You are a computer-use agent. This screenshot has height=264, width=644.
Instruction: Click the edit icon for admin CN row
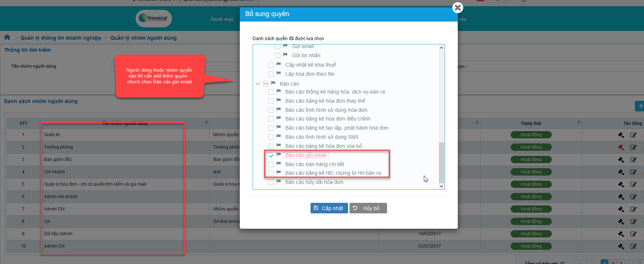633,247
